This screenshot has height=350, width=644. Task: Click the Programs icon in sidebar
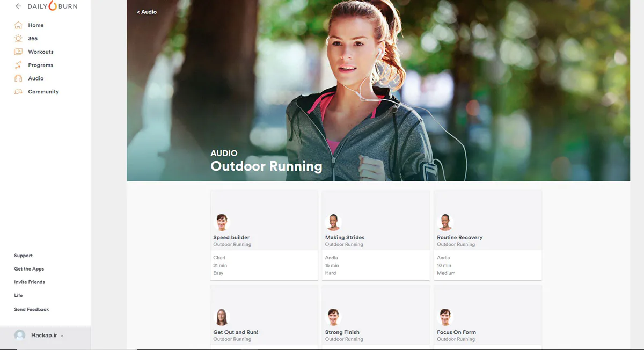(x=18, y=65)
